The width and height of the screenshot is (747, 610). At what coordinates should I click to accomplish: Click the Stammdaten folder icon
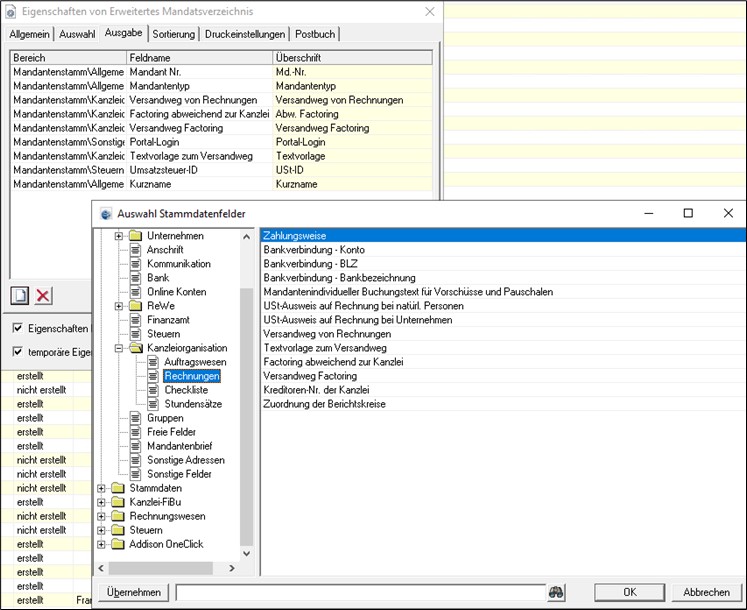(x=118, y=488)
